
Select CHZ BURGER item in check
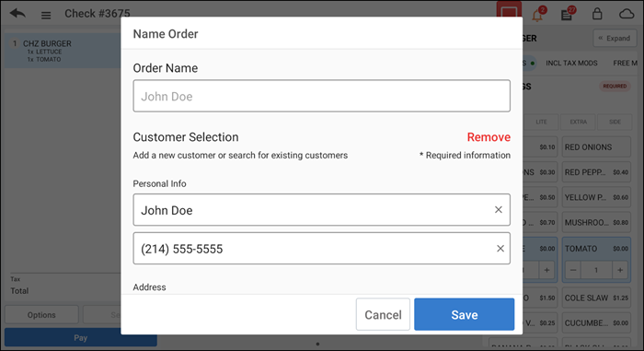point(63,51)
